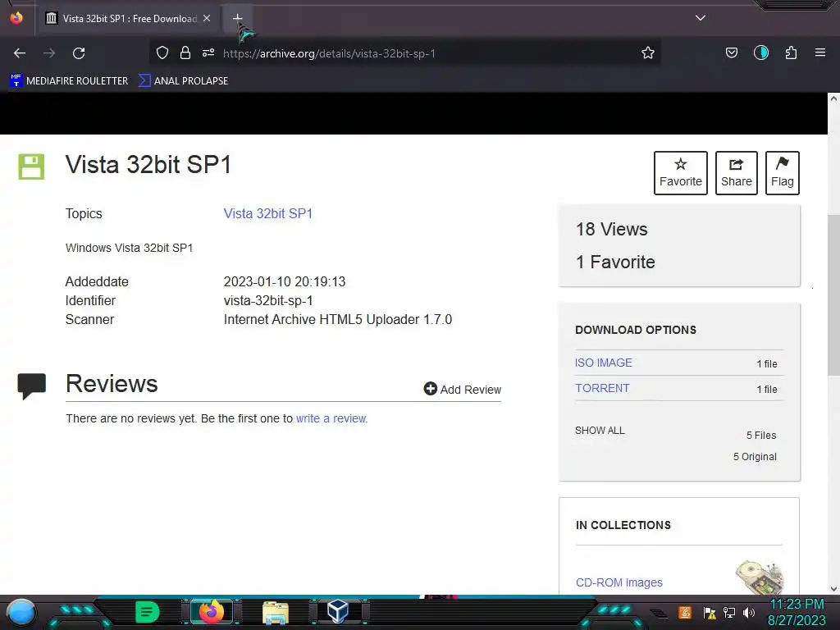The width and height of the screenshot is (840, 630).
Task: Open network status tray icon
Action: click(x=728, y=613)
